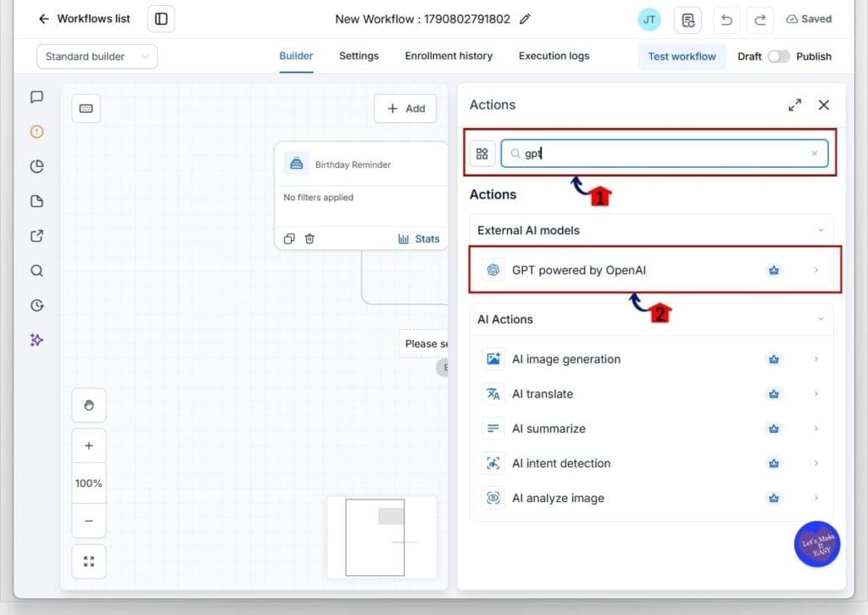This screenshot has height=615, width=868.
Task: Click the AI image generation chevron
Action: point(816,359)
